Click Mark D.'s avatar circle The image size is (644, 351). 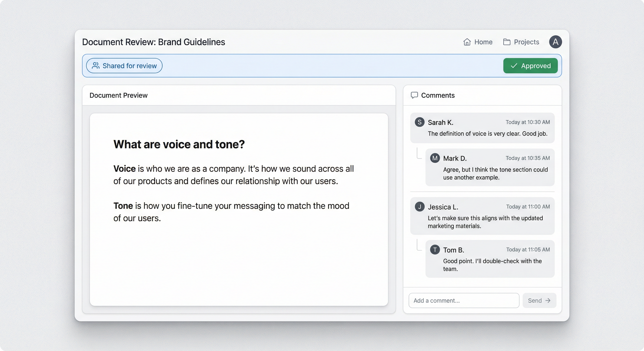(435, 158)
